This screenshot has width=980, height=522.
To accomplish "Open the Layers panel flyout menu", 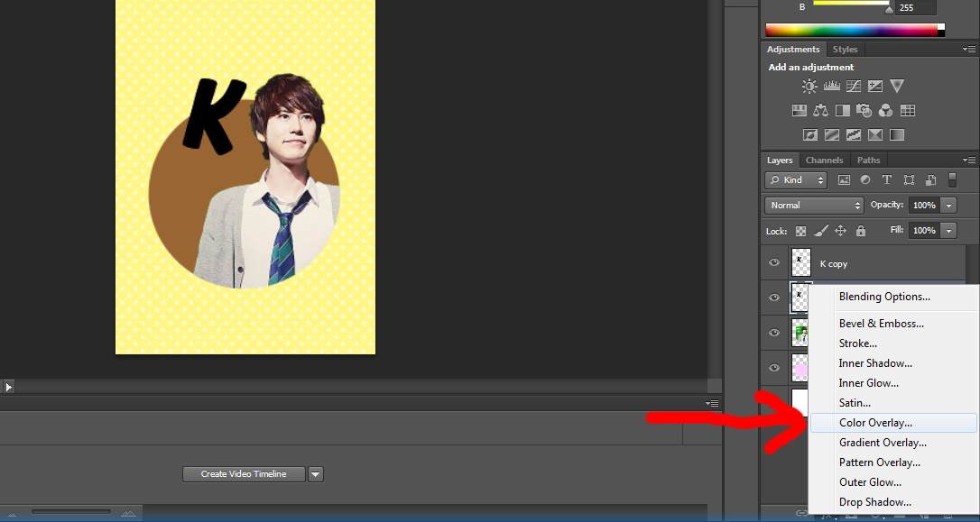I will click(x=969, y=160).
